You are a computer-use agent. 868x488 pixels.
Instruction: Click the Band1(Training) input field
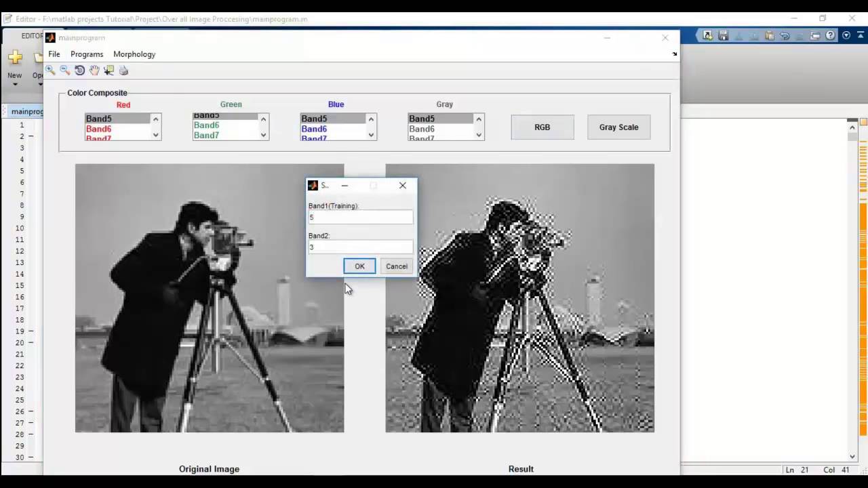click(361, 217)
